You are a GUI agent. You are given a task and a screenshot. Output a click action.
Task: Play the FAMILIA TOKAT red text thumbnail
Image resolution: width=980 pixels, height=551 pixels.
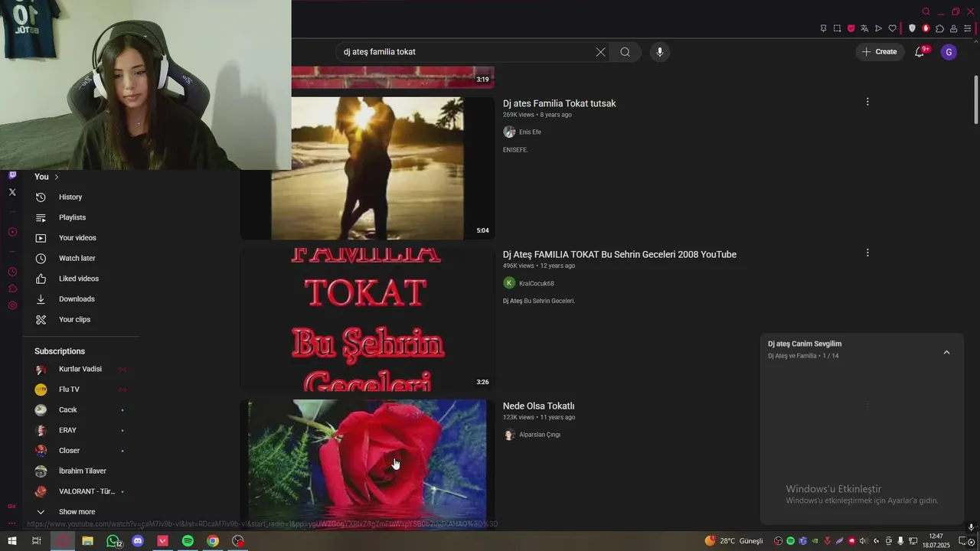point(367,319)
